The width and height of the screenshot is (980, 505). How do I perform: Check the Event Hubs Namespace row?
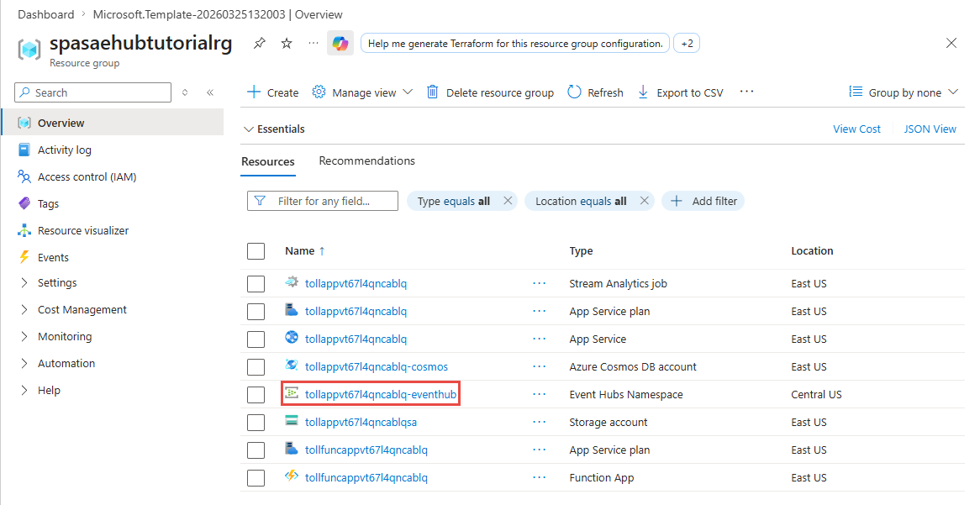[x=256, y=394]
